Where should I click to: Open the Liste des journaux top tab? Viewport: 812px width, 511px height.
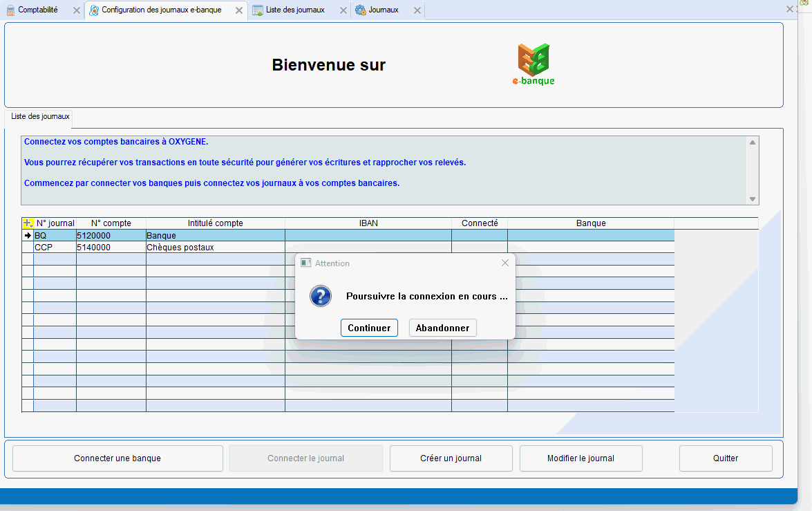295,10
